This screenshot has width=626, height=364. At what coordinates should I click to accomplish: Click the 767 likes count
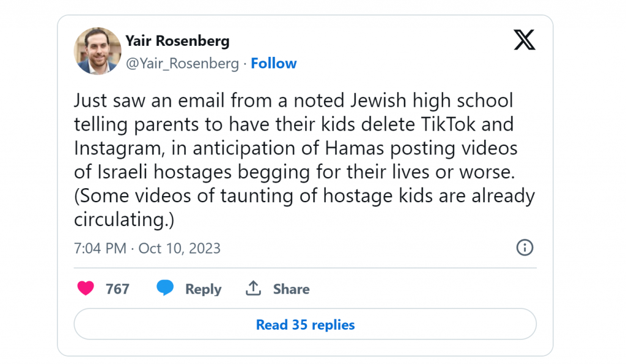(x=117, y=289)
